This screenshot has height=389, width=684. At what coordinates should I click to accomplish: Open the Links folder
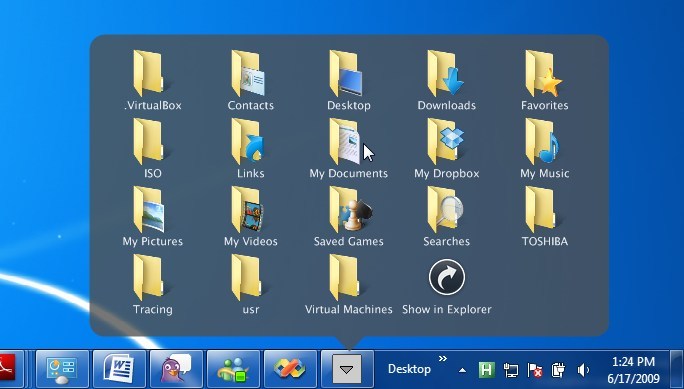[x=250, y=147]
